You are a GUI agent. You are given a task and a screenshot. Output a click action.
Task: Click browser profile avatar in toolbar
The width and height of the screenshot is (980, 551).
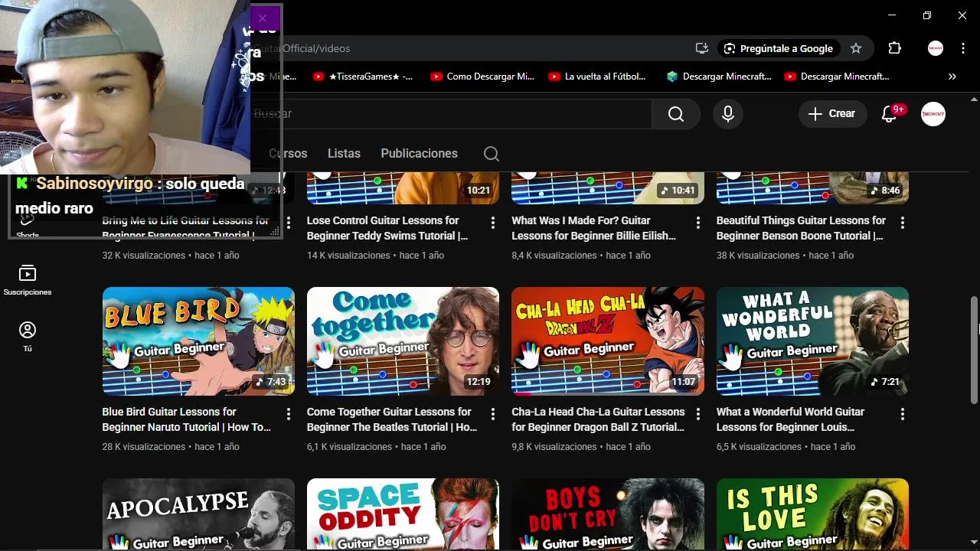tap(936, 48)
